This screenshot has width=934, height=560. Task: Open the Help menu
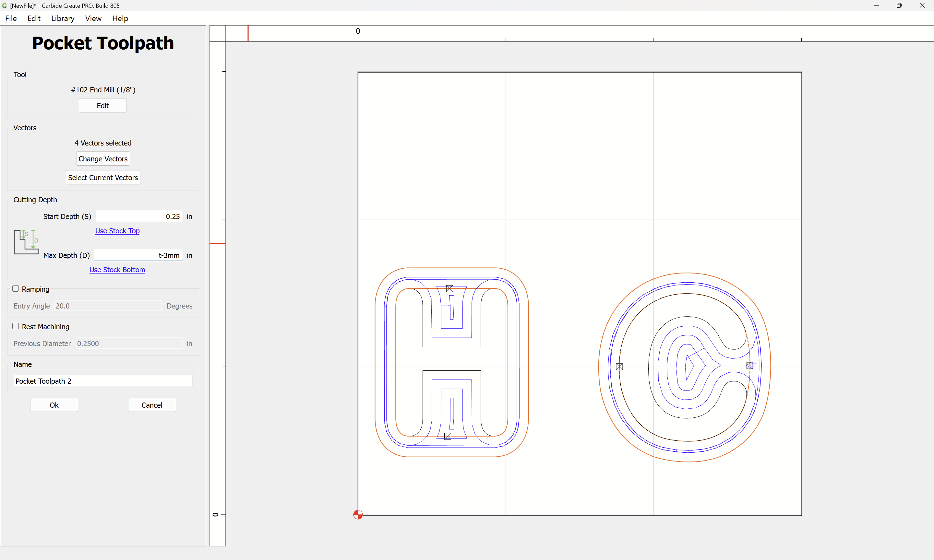pos(120,18)
